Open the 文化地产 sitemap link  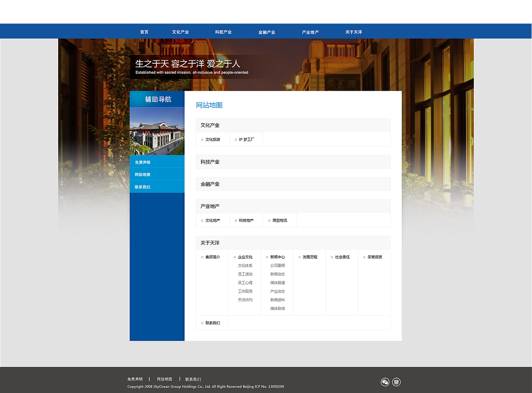213,220
